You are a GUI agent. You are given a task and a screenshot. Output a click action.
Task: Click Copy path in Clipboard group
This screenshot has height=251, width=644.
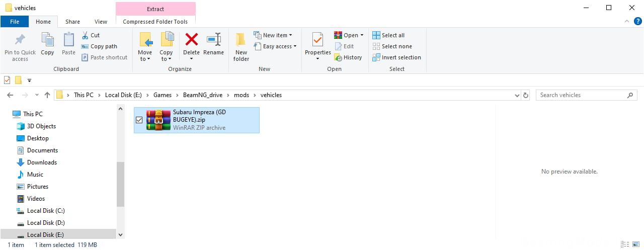(x=99, y=46)
